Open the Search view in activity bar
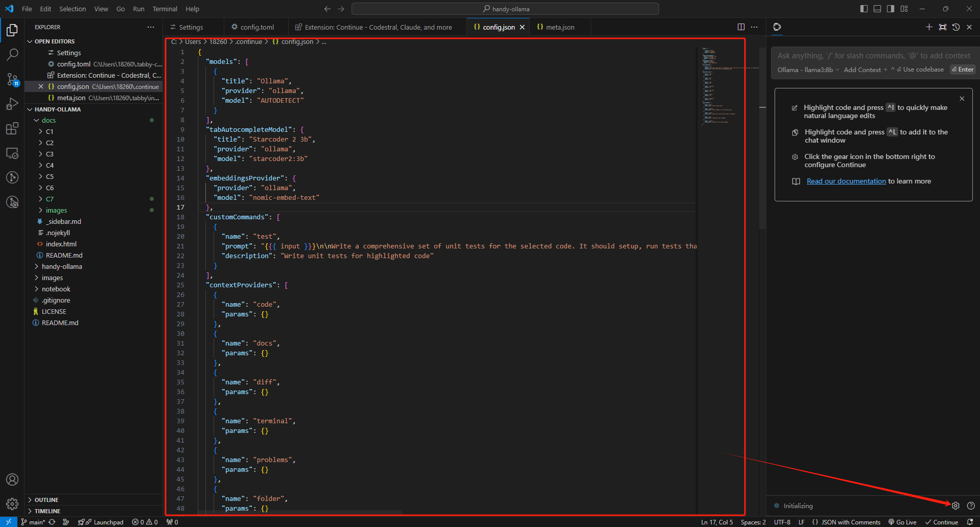Image resolution: width=980 pixels, height=527 pixels. coord(12,54)
